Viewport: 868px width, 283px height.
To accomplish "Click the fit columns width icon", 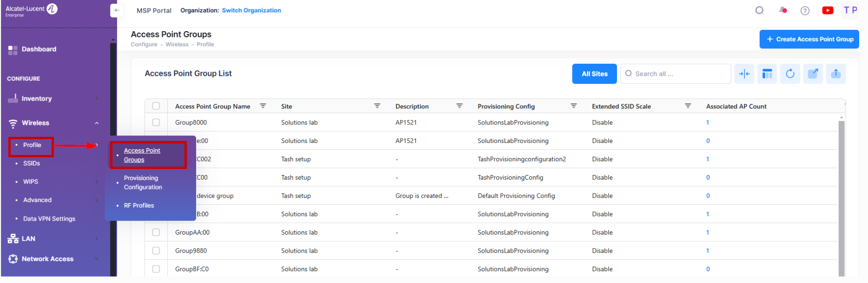I will tap(744, 74).
